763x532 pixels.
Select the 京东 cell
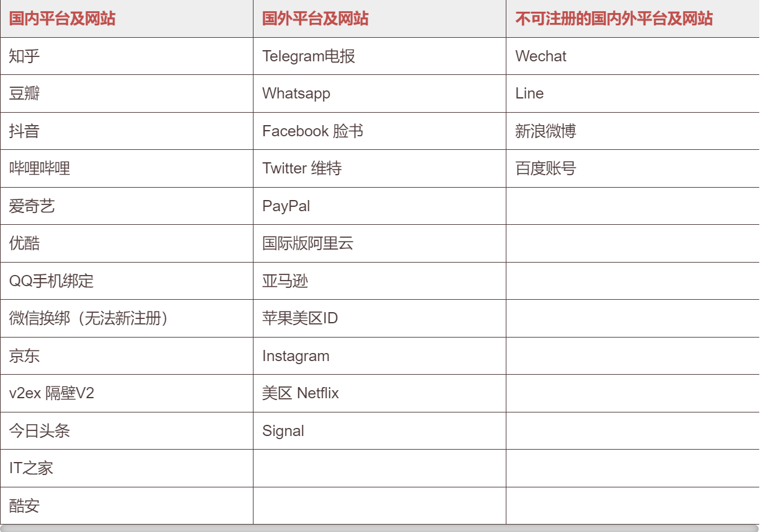coord(126,356)
